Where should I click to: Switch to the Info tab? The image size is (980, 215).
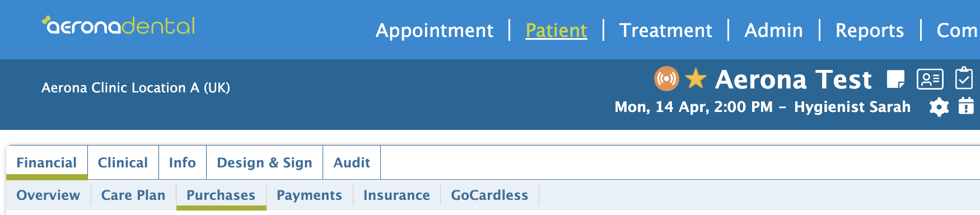[x=183, y=162]
